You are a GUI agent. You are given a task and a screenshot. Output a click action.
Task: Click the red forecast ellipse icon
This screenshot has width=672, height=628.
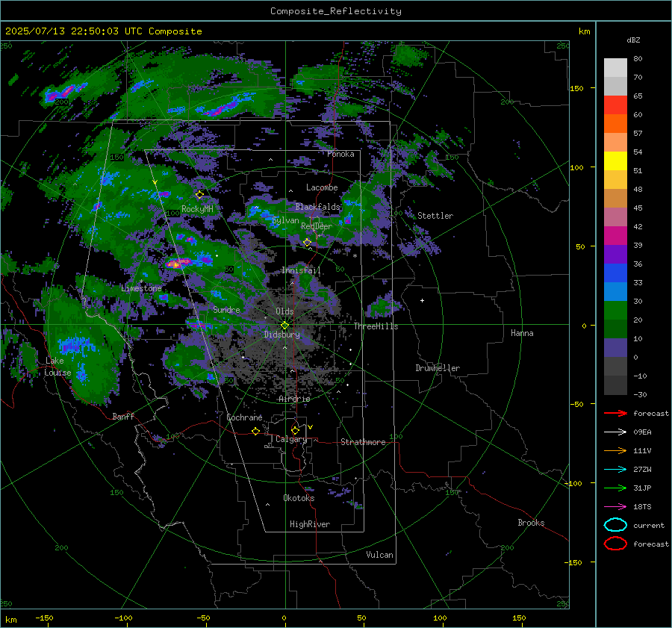coord(615,544)
